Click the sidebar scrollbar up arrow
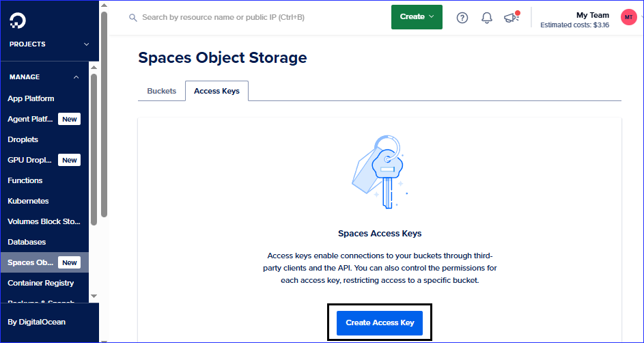The height and width of the screenshot is (343, 644). pos(94,68)
